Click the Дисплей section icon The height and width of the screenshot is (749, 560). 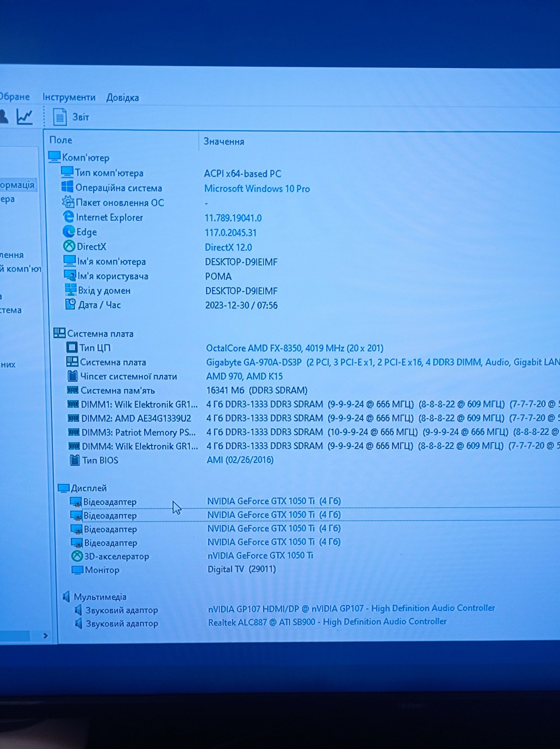(64, 488)
